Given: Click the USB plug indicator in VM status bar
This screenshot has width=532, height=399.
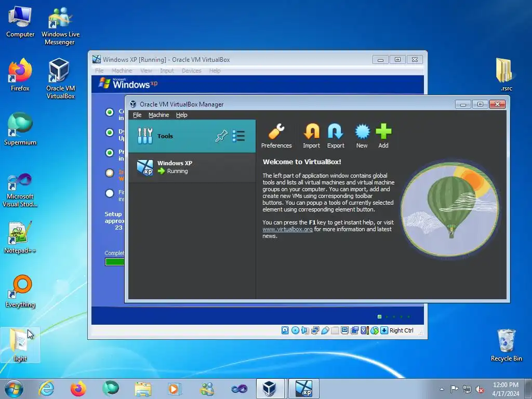Looking at the screenshot, I should pyautogui.click(x=325, y=330).
